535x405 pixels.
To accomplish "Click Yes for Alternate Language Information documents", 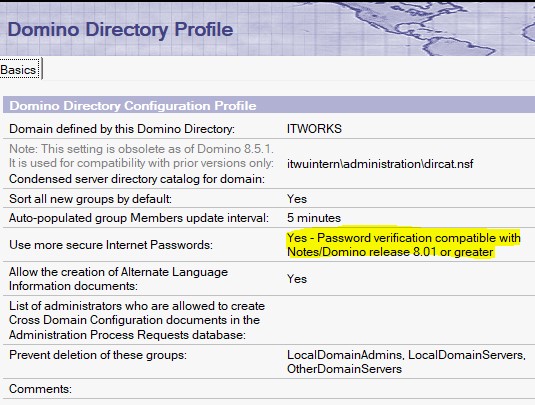I will 297,279.
